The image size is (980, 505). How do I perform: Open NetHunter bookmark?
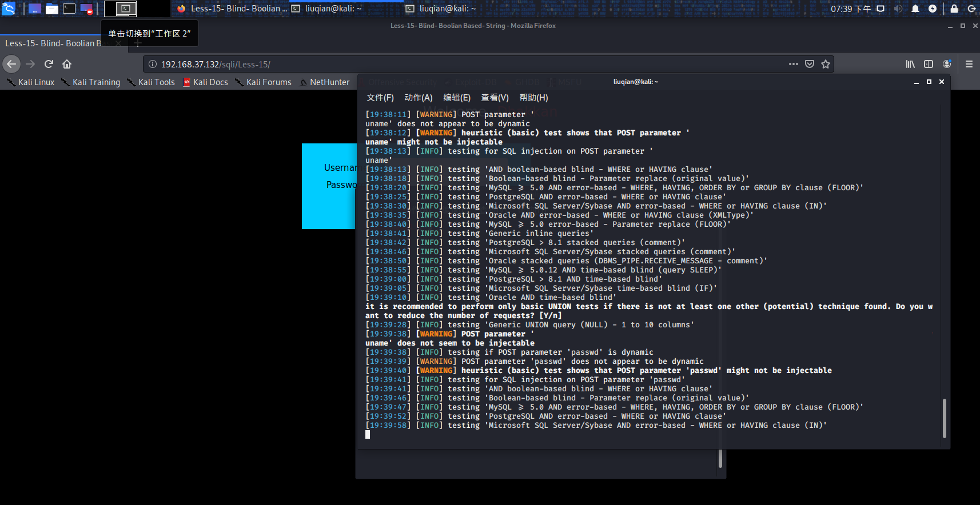(x=324, y=82)
